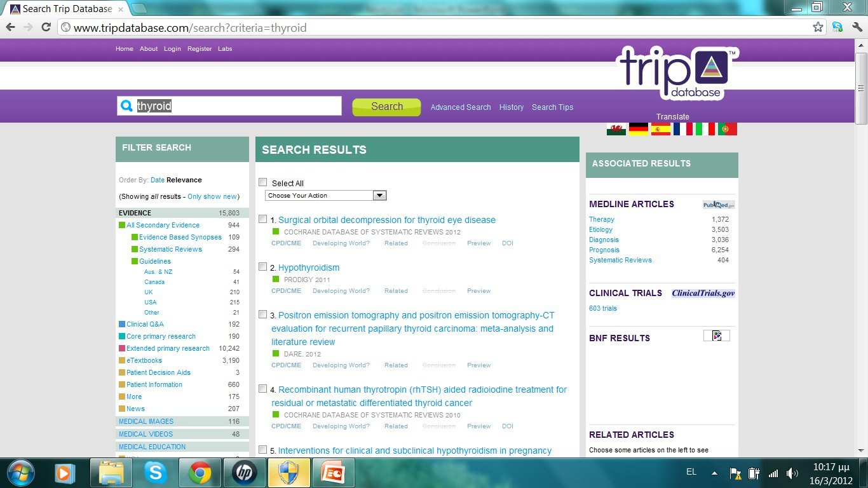Check box for Positron emission tomography result
Screen dimensions: 868x488
[263, 315]
